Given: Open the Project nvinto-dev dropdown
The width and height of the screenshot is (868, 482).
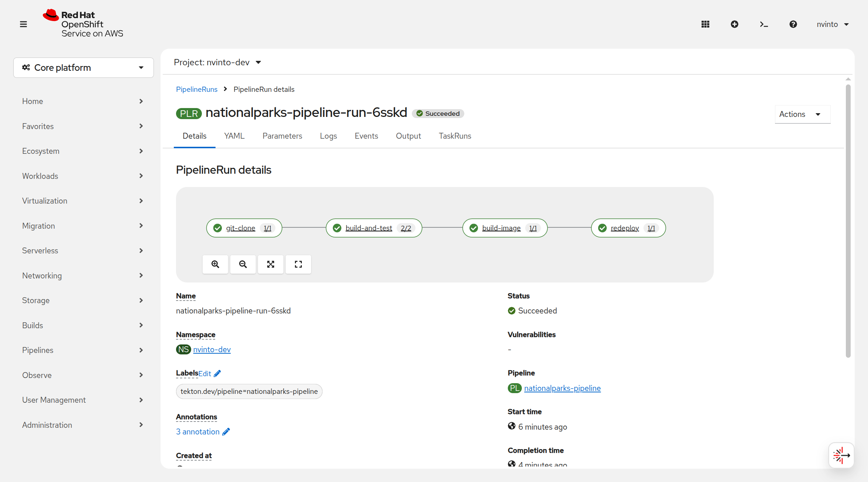Looking at the screenshot, I should [x=218, y=62].
